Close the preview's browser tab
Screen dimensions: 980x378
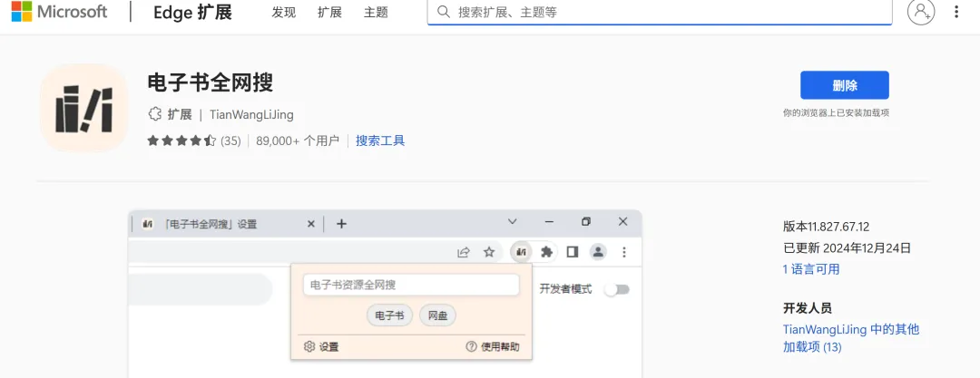310,224
